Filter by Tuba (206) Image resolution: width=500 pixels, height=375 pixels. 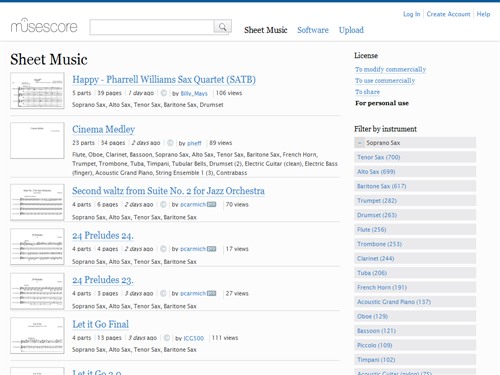click(415, 273)
